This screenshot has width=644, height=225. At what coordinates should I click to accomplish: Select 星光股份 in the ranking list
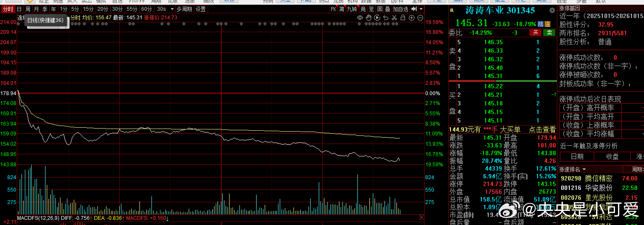click(x=599, y=198)
